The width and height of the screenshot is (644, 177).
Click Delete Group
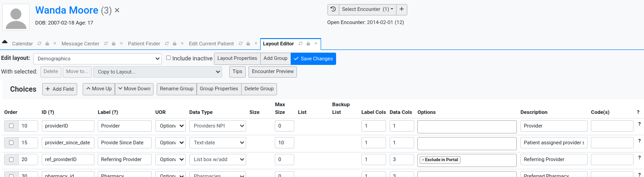point(259,89)
